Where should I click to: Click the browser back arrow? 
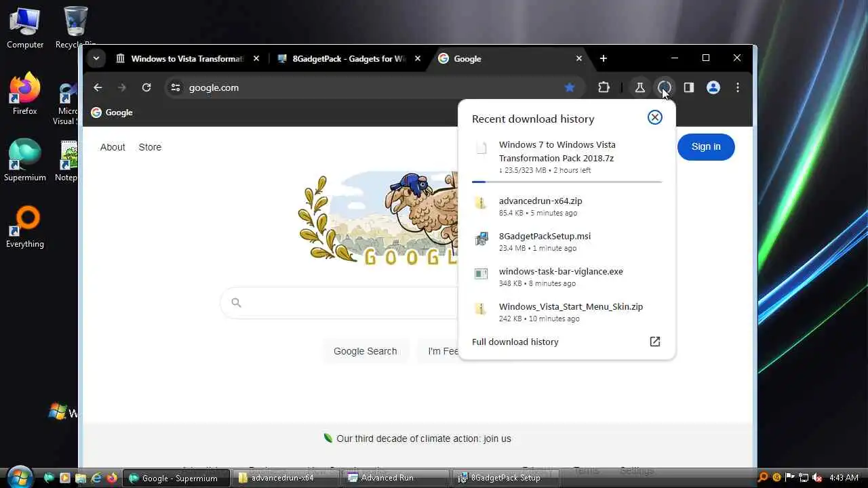click(x=98, y=87)
